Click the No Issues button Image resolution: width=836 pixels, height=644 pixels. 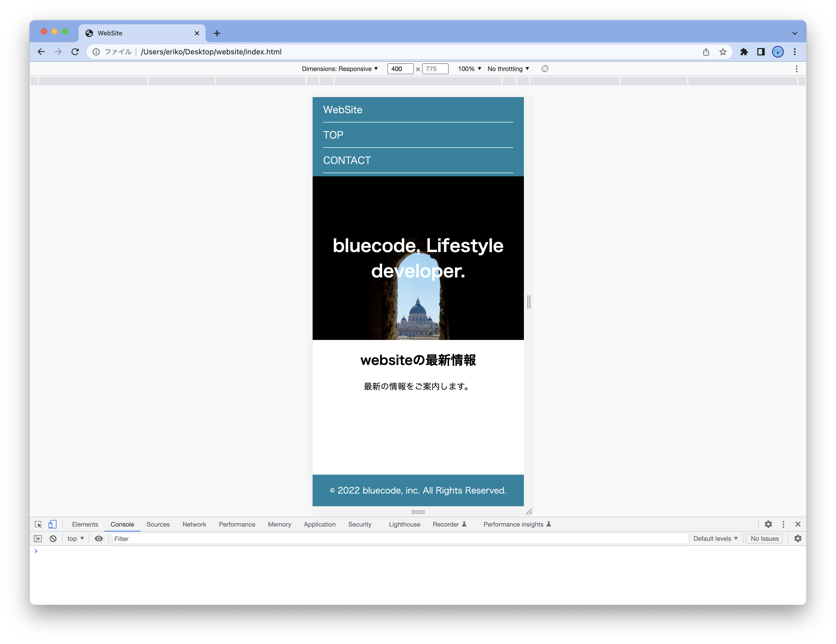click(764, 538)
